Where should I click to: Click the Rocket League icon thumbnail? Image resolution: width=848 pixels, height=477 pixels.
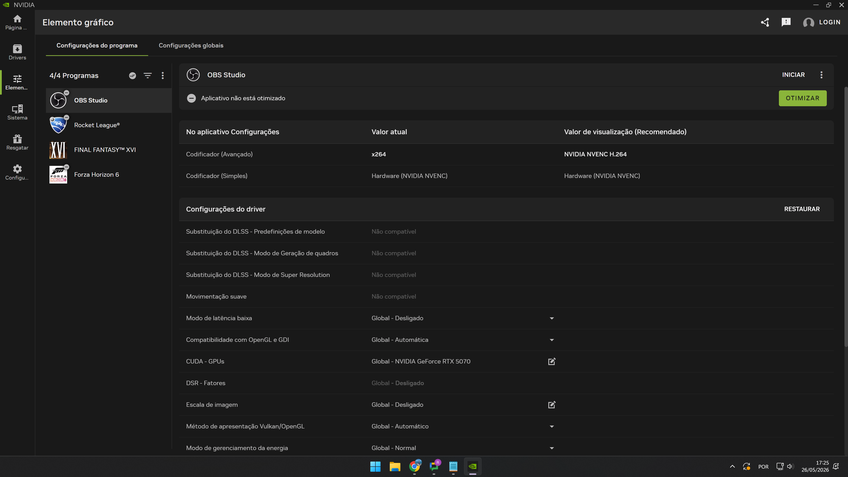pos(58,125)
